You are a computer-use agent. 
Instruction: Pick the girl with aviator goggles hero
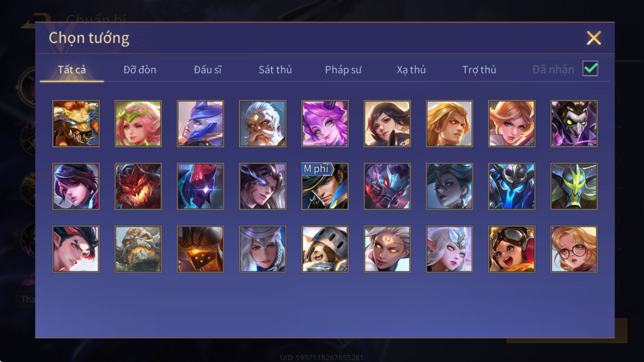click(x=512, y=249)
